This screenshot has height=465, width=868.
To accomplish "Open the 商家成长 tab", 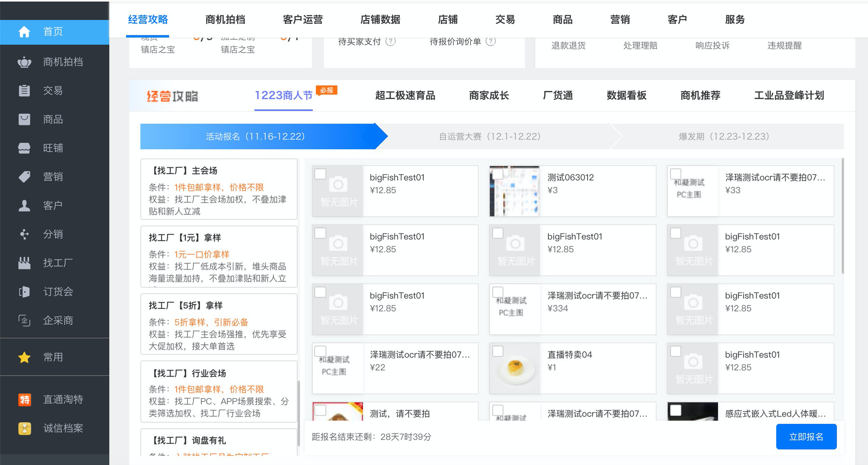I will point(489,95).
